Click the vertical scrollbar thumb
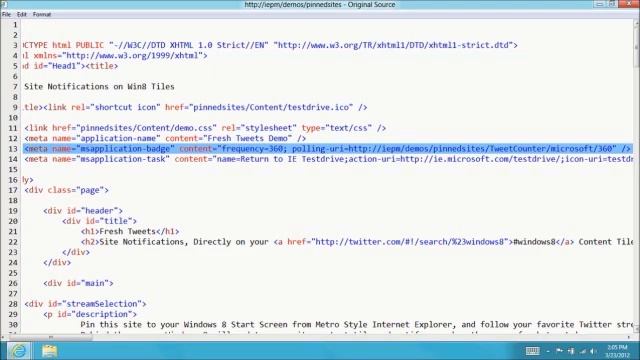The image size is (640, 360). 637,47
